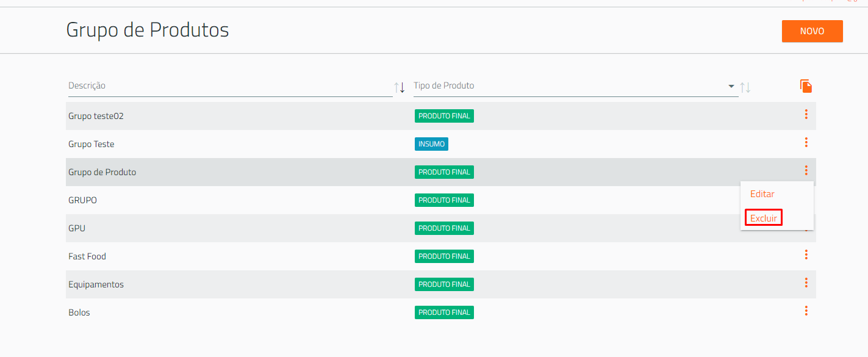Open the three-dot menu for Equipamentos
The width and height of the screenshot is (868, 357).
point(806,283)
